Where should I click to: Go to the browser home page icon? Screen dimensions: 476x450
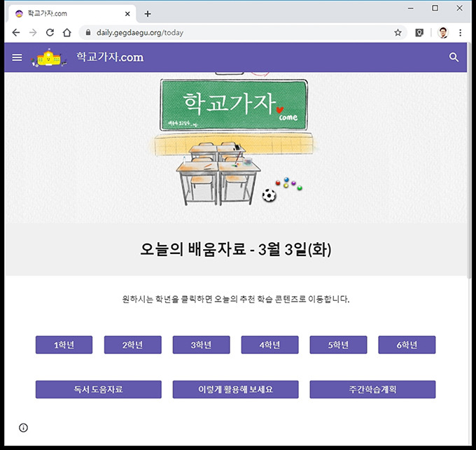67,32
